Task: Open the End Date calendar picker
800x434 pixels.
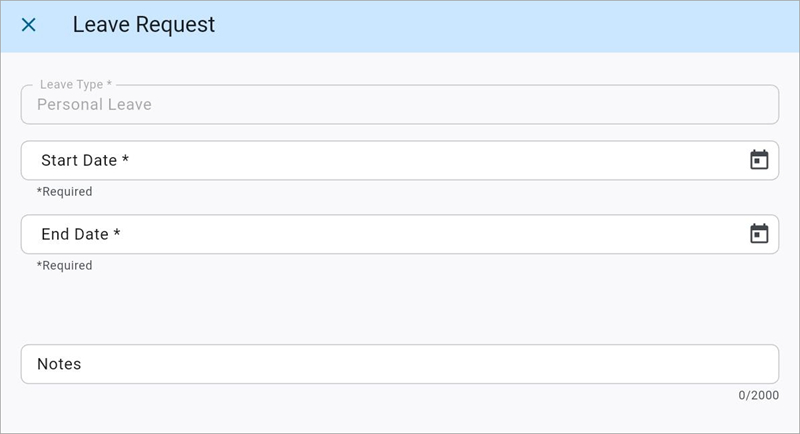Action: coord(759,234)
